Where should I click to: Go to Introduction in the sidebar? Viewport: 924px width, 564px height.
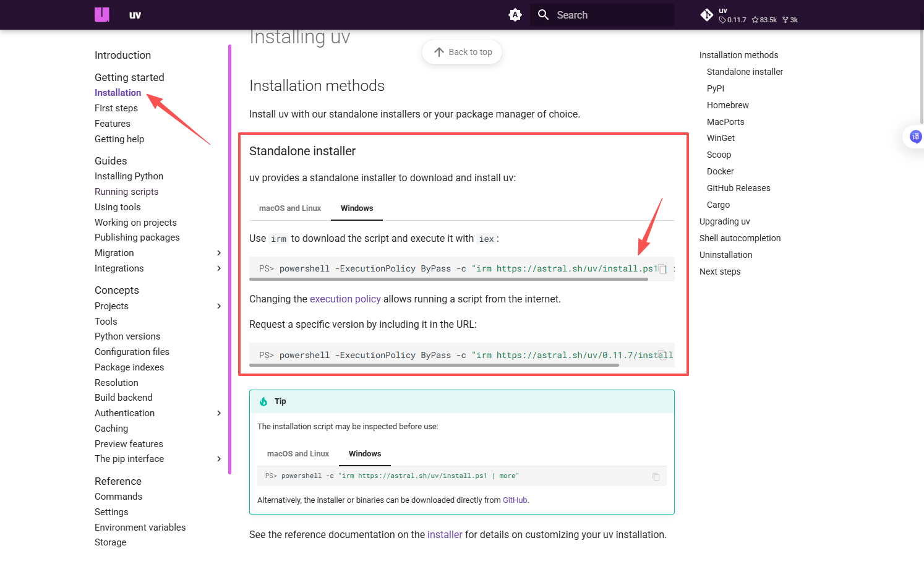click(x=122, y=55)
